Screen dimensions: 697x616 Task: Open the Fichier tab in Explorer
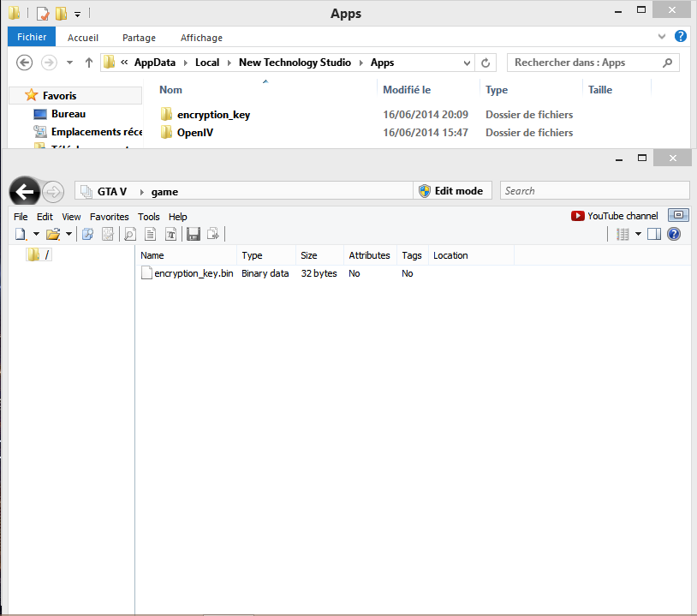coord(32,37)
